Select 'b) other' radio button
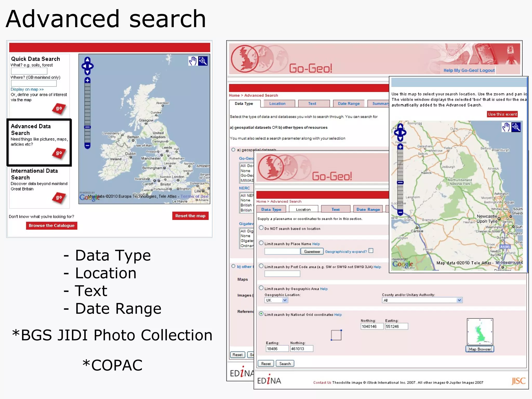Image resolution: width=532 pixels, height=399 pixels. click(x=233, y=266)
